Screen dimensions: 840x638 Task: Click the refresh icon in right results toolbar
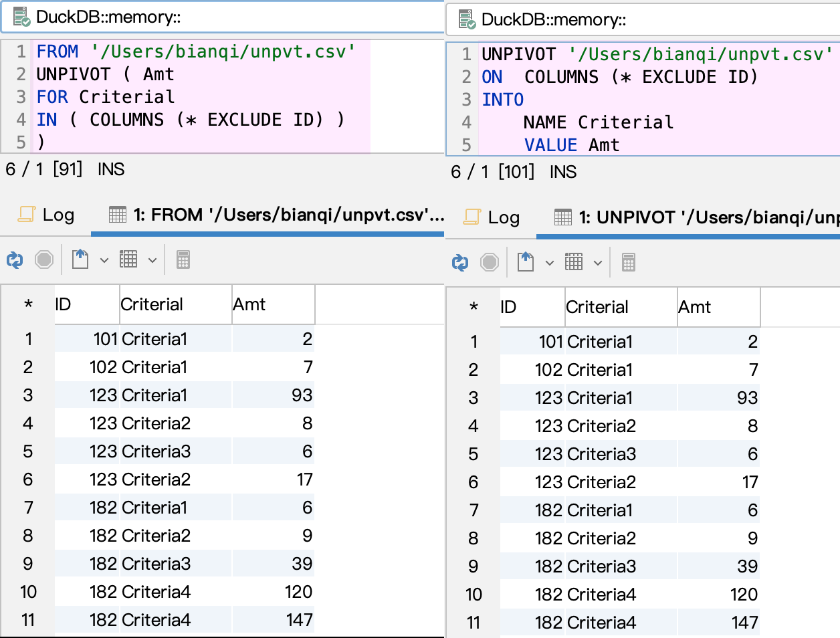click(460, 262)
